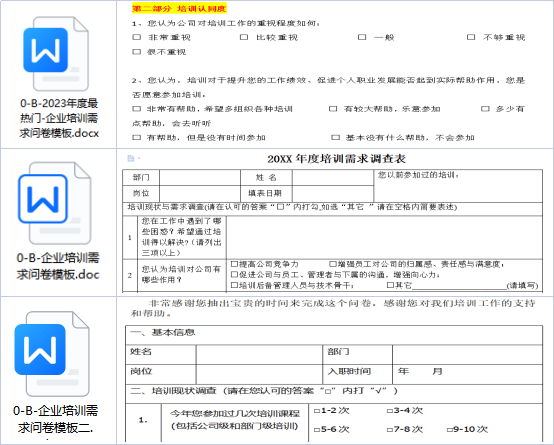Click the 您在工作中遇到了哪些困惑 cell

(x=182, y=237)
